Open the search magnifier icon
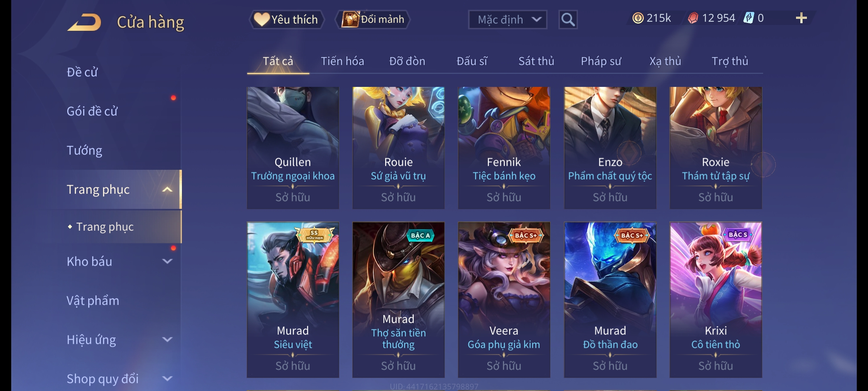 click(568, 20)
